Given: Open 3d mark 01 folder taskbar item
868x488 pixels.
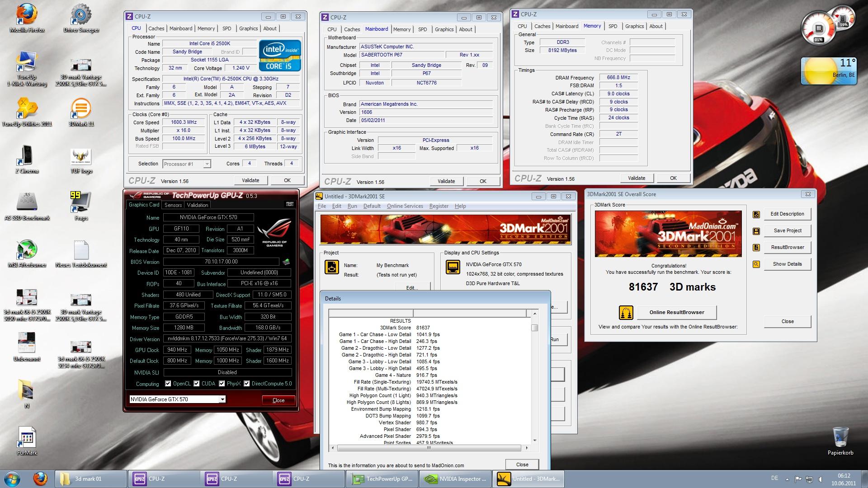Looking at the screenshot, I should click(90, 479).
